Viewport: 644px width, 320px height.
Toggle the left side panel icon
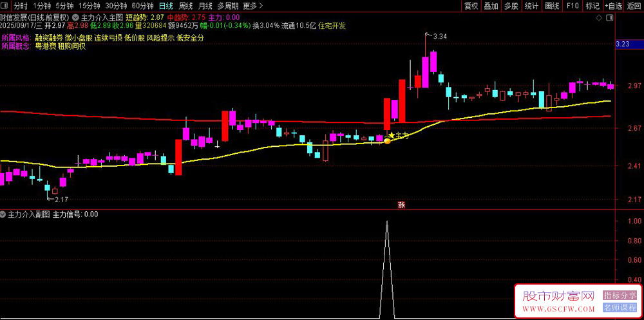pyautogui.click(x=5, y=6)
